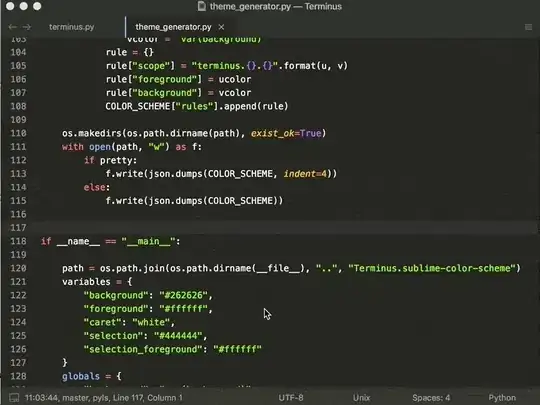This screenshot has height=405, width=540.
Task: Toggle the side bar icon in status bar
Action: point(14,398)
